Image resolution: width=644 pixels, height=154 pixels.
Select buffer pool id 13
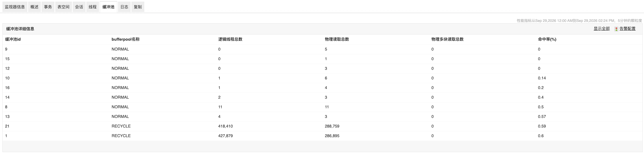tap(7, 117)
